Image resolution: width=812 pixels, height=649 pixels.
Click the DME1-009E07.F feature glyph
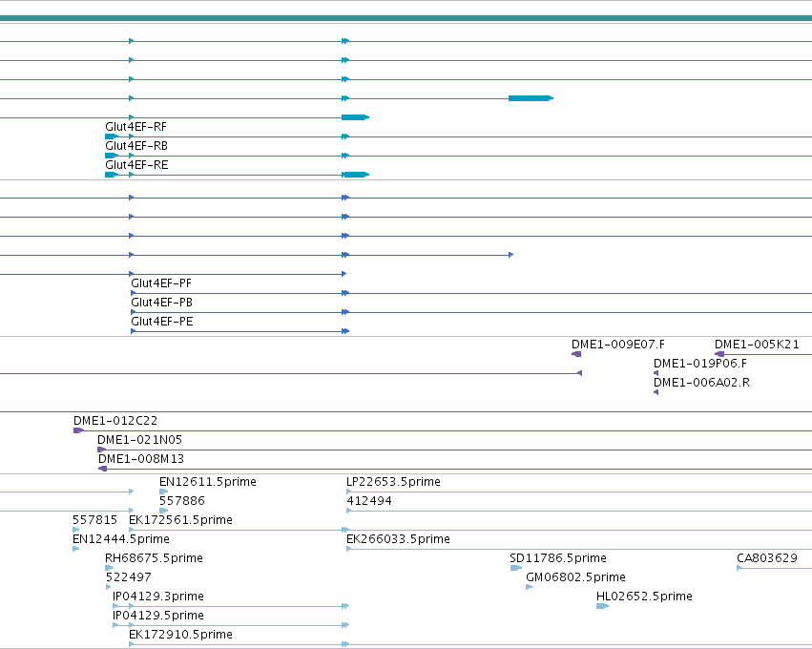pos(576,354)
